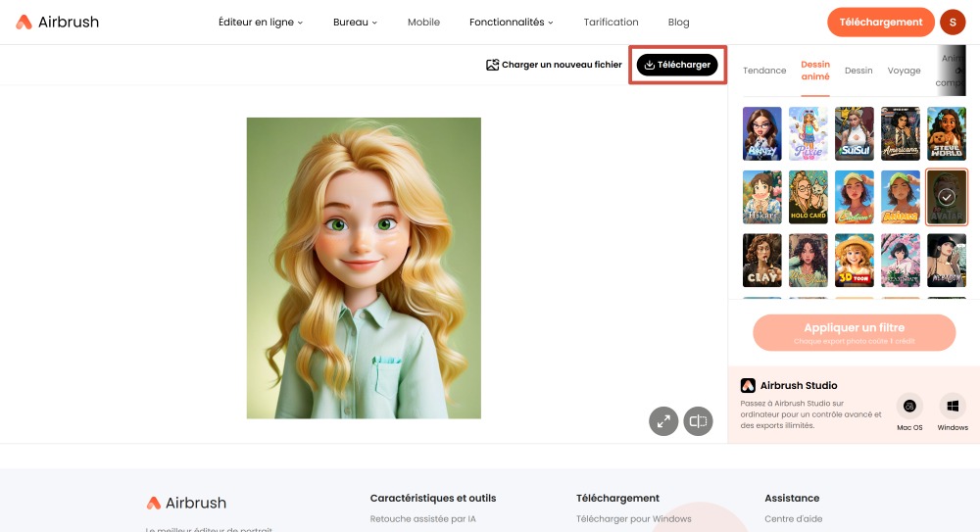Click the footer Téléchargement heading
Screen dimensions: 980x532
(x=617, y=499)
